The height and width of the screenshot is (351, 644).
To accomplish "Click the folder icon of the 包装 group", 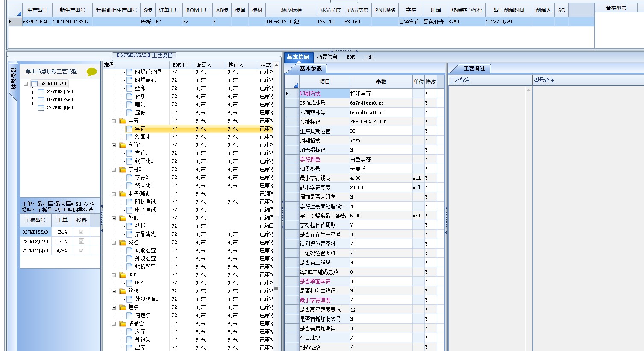I will click(x=123, y=307).
